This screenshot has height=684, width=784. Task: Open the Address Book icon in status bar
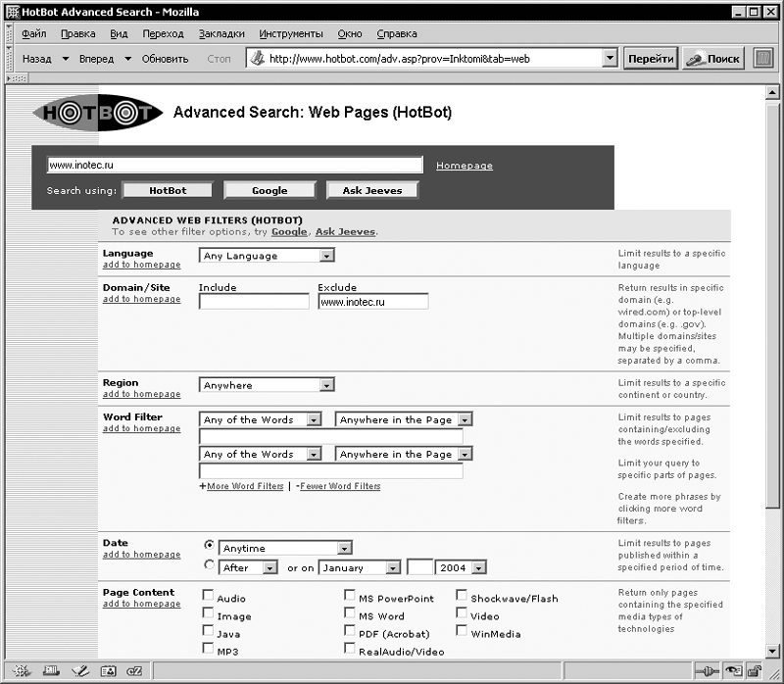pos(108,670)
